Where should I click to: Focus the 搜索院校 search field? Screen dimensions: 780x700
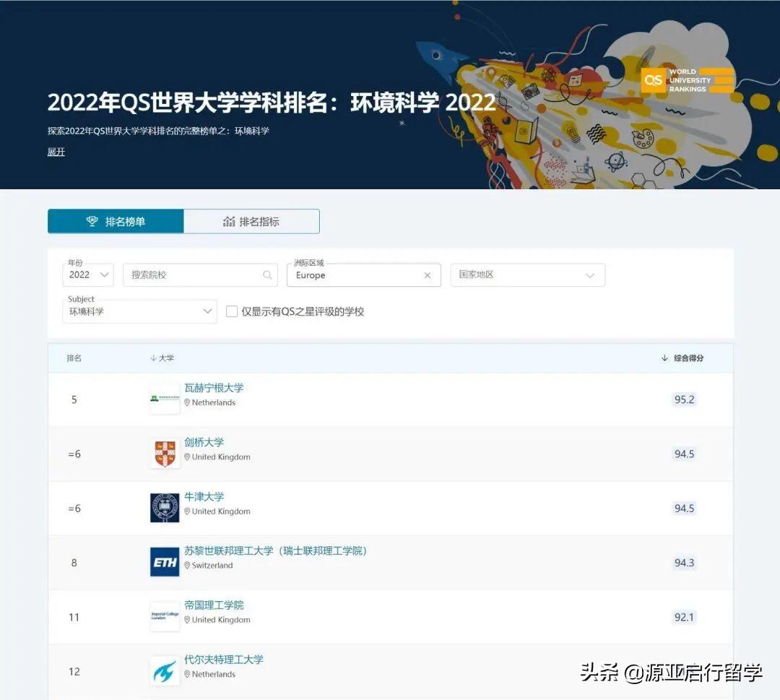[200, 275]
